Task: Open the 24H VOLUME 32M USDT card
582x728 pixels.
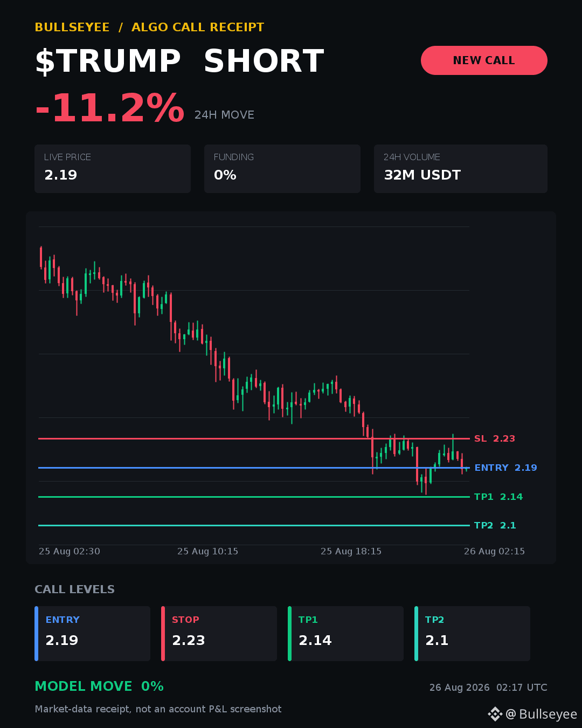Action: [461, 169]
